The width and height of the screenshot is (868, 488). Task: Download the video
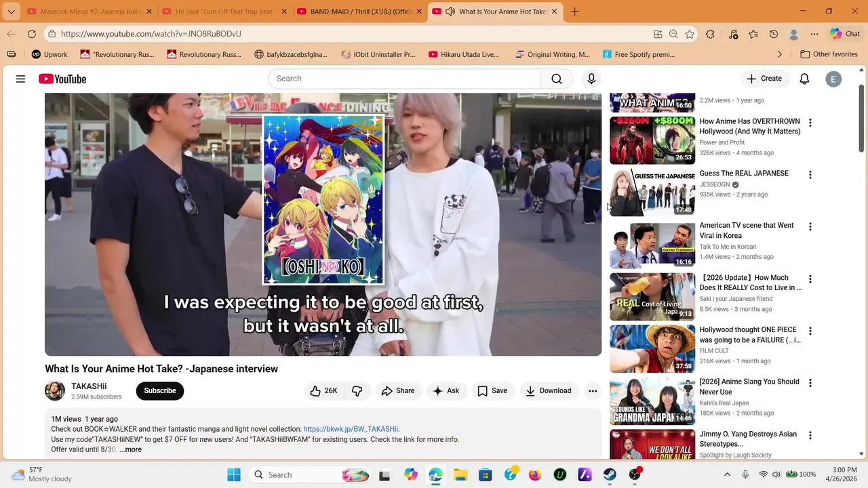pyautogui.click(x=549, y=390)
